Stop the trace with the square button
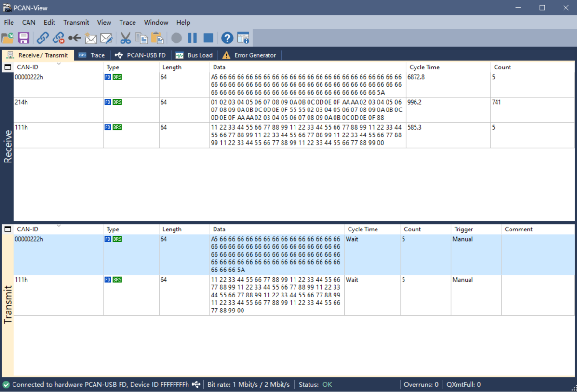Viewport: 577px width, 392px height. tap(208, 38)
